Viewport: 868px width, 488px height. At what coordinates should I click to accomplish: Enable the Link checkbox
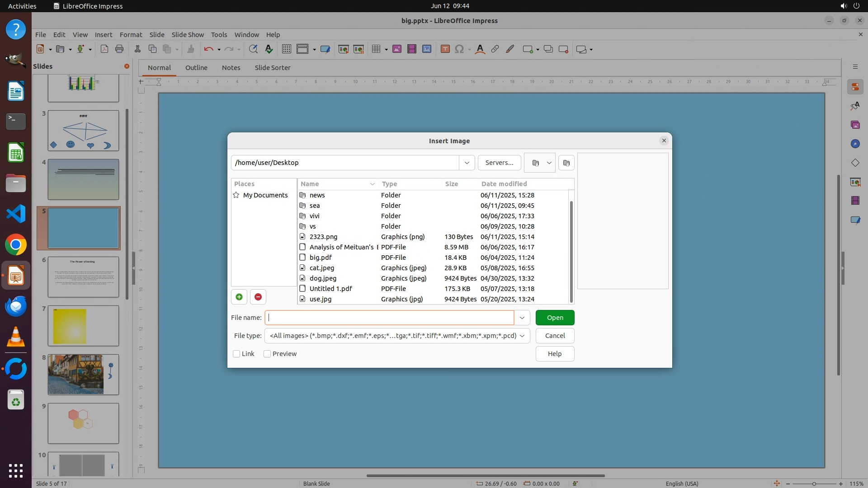click(x=236, y=354)
